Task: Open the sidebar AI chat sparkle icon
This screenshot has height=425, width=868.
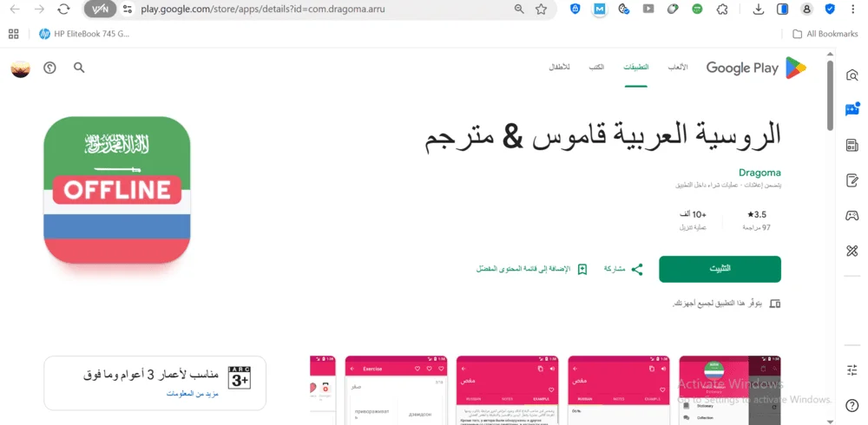Action: click(x=852, y=109)
